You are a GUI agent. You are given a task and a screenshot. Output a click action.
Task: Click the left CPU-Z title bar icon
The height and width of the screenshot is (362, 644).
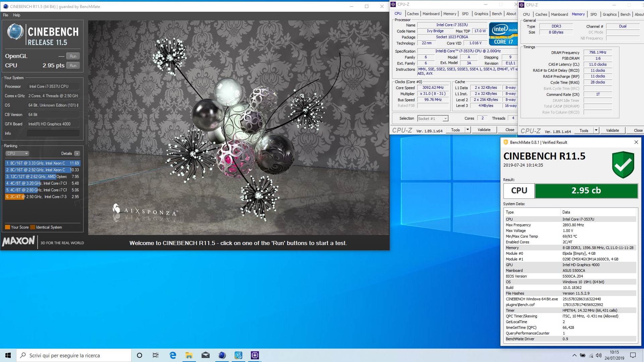(393, 4)
